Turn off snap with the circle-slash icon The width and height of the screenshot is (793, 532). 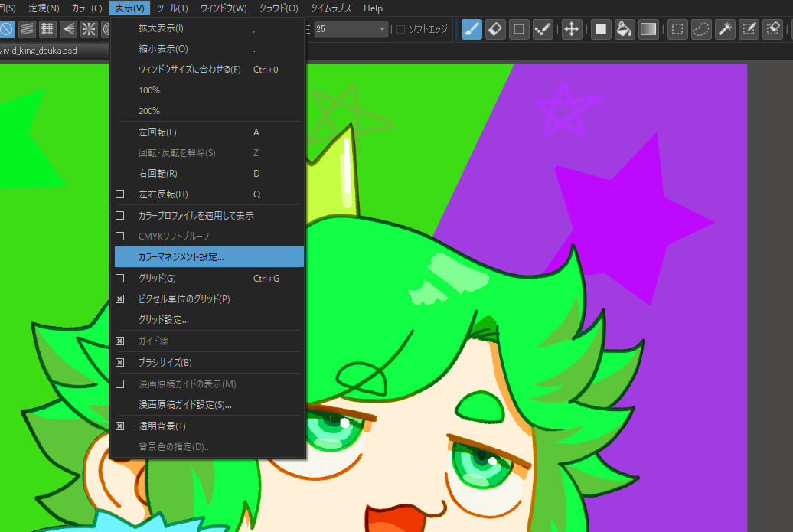[7, 30]
